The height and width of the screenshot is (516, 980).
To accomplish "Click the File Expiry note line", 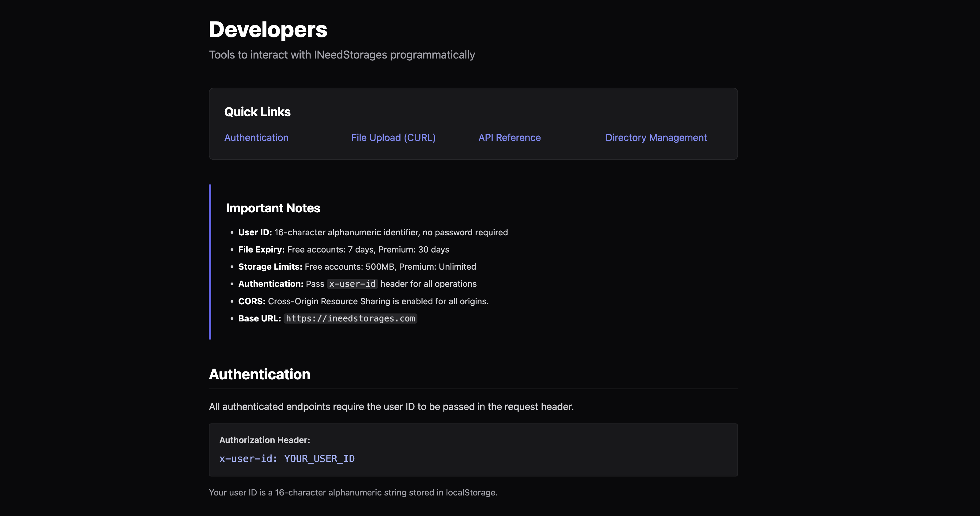I will 344,249.
